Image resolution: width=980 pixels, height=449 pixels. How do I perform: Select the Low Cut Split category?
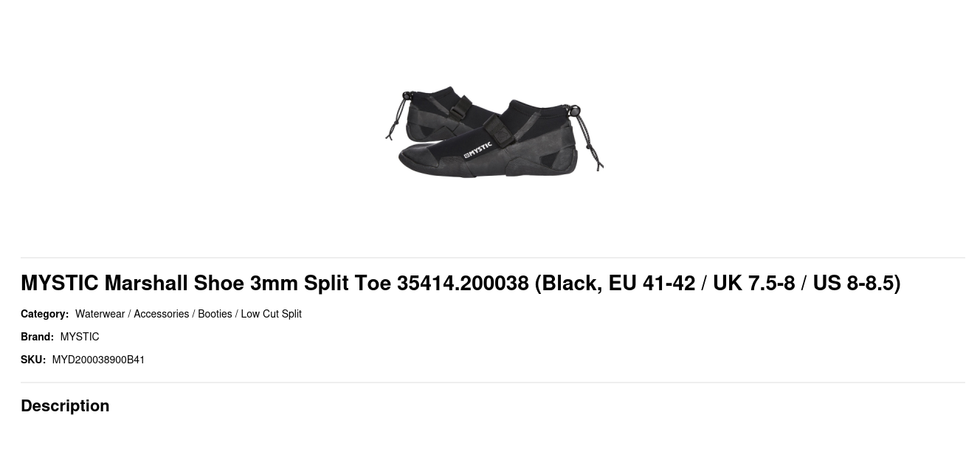click(x=271, y=314)
